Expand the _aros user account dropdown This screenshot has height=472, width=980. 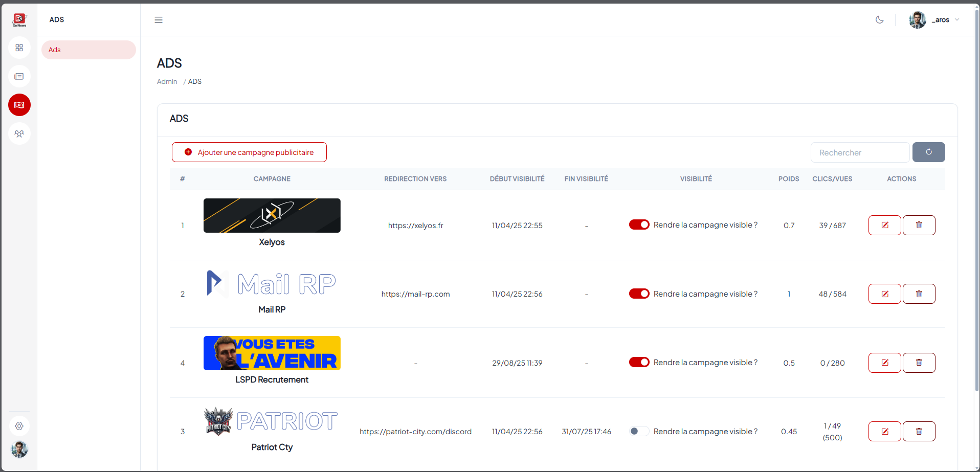(x=934, y=20)
